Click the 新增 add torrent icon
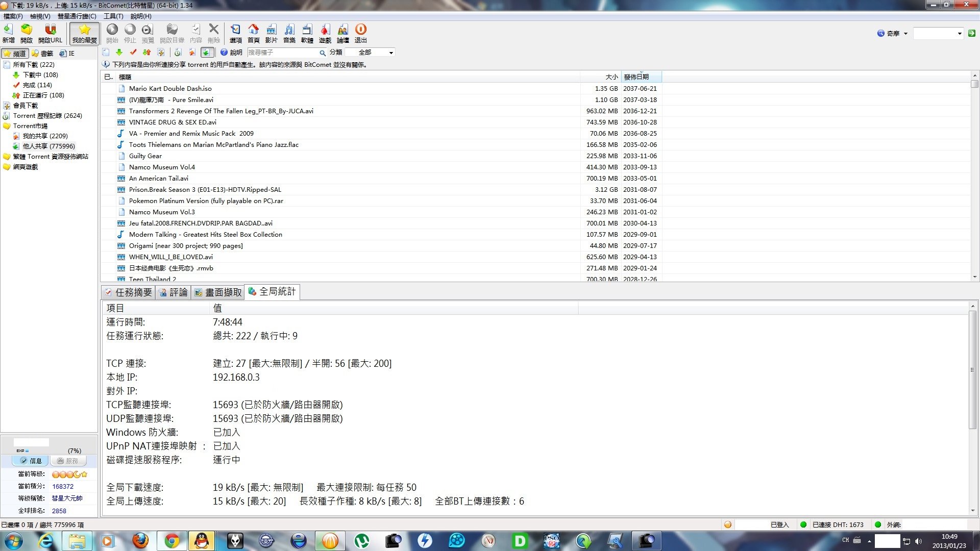The height and width of the screenshot is (551, 980). click(8, 33)
